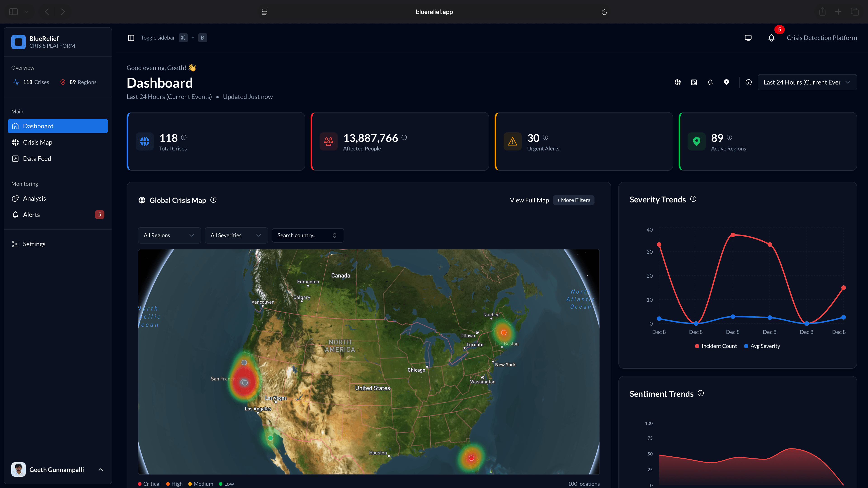This screenshot has height=488, width=868.
Task: Open Alerts showing 5 notifications
Action: 31,215
